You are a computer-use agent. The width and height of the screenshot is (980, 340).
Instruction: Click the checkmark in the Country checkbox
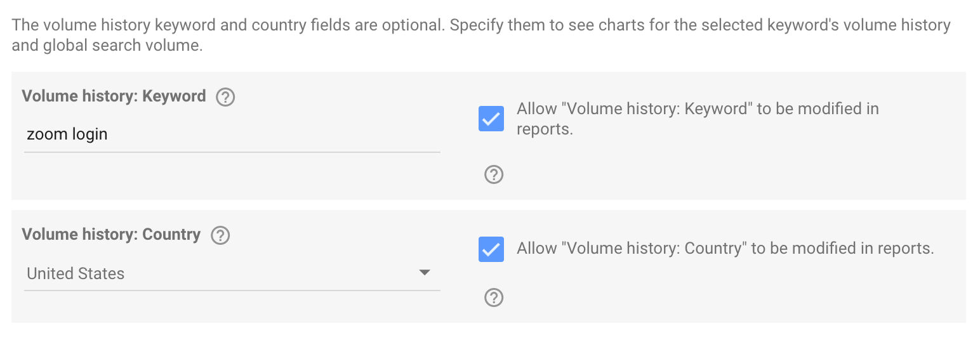point(491,250)
